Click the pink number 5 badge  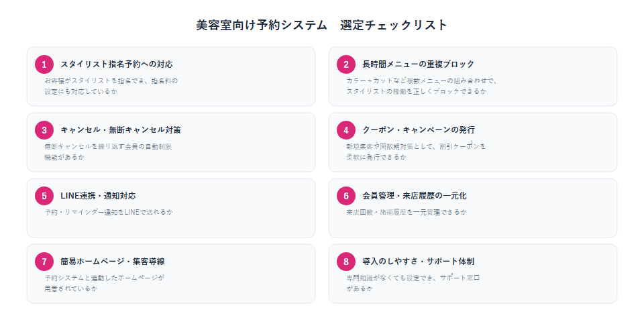tap(44, 196)
